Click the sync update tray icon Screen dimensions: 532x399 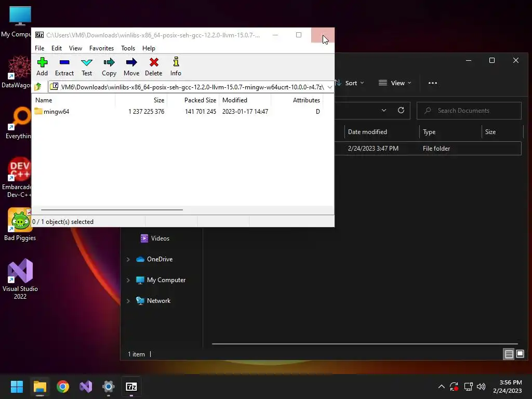[454, 387]
